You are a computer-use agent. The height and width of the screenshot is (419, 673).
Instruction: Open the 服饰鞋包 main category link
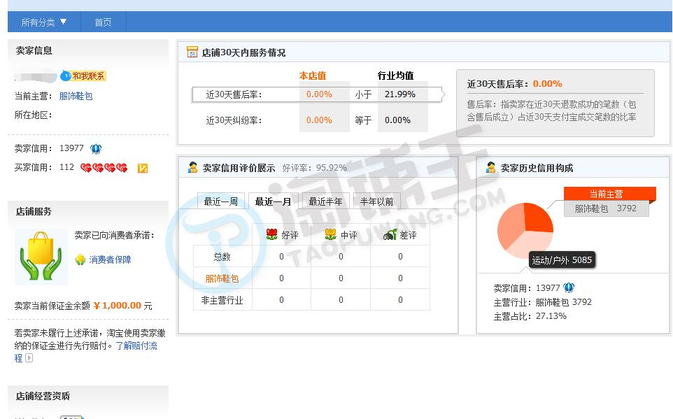(76, 96)
